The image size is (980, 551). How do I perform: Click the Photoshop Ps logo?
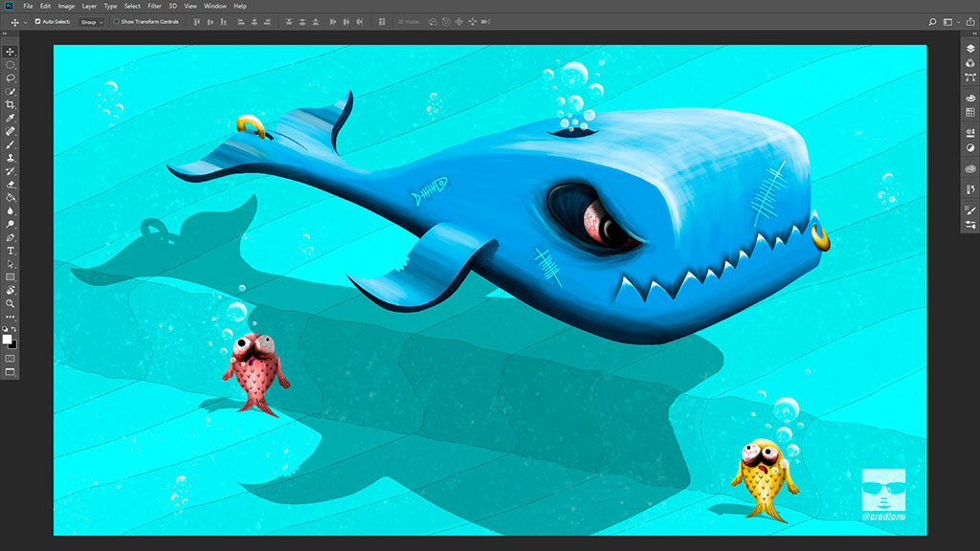(9, 6)
